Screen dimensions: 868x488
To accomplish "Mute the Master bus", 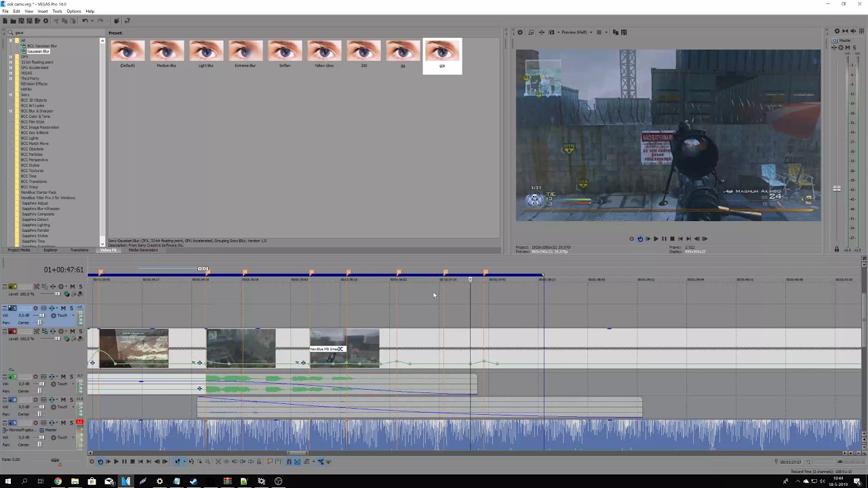I will click(846, 47).
